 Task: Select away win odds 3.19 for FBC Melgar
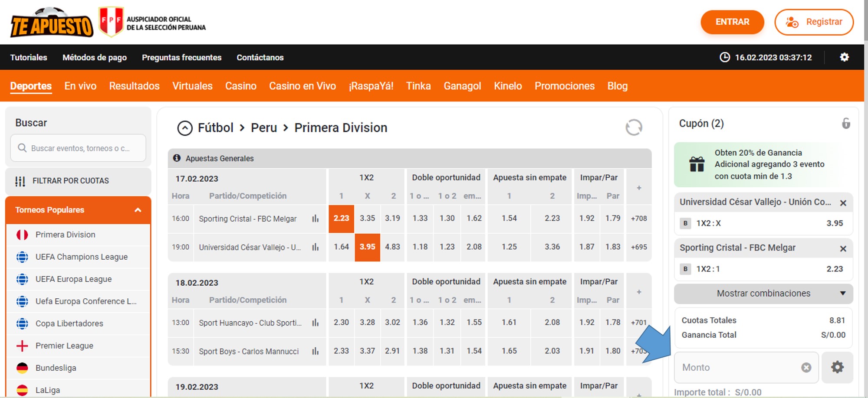(x=393, y=219)
